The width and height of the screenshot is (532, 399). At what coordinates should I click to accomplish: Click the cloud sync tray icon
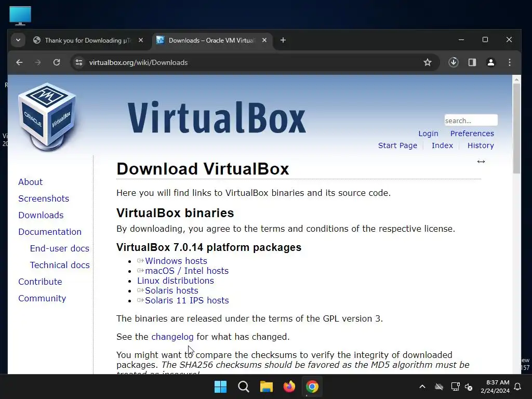[x=439, y=387]
